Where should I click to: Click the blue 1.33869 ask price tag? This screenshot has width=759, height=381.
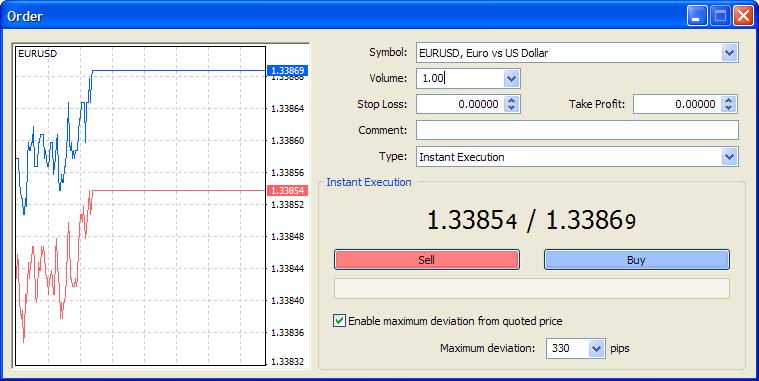coord(288,71)
